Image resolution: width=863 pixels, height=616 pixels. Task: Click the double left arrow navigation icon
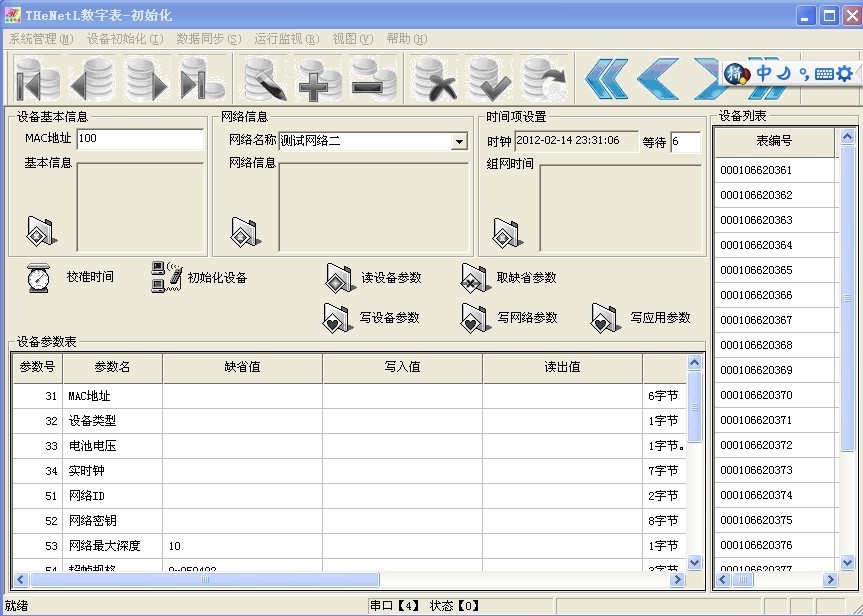click(606, 79)
